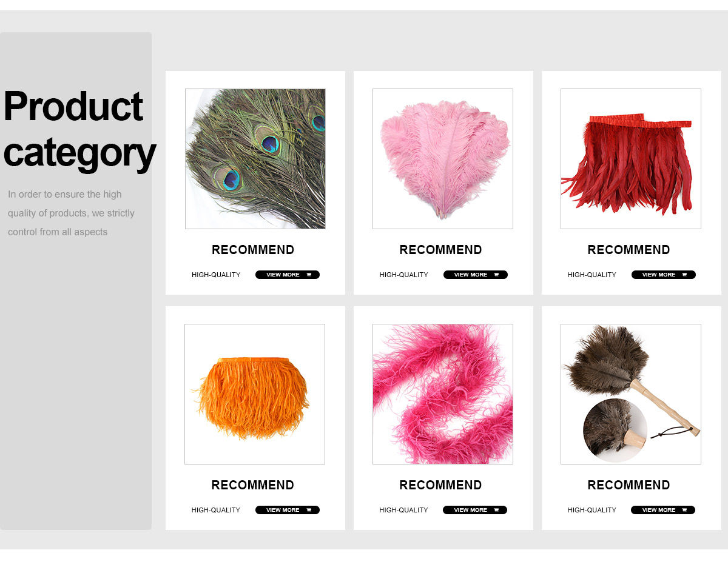Open the orange feather trim image
Image resolution: width=728 pixels, height=570 pixels.
pos(255,394)
